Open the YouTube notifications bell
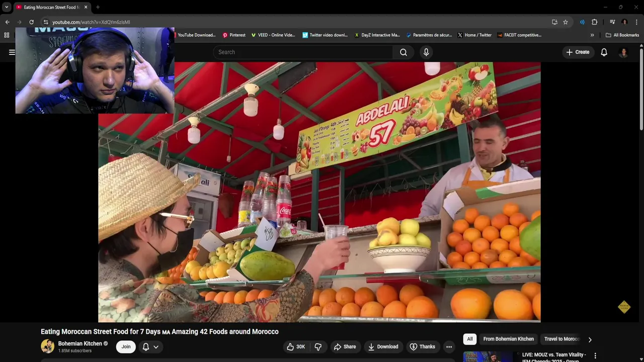Image resolution: width=644 pixels, height=362 pixels. (x=604, y=52)
